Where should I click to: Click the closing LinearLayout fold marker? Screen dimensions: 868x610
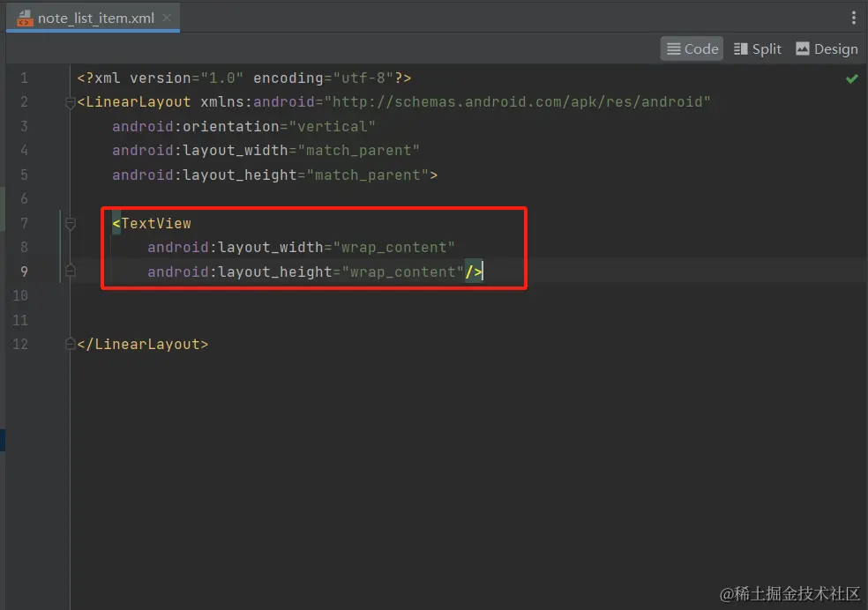click(70, 344)
